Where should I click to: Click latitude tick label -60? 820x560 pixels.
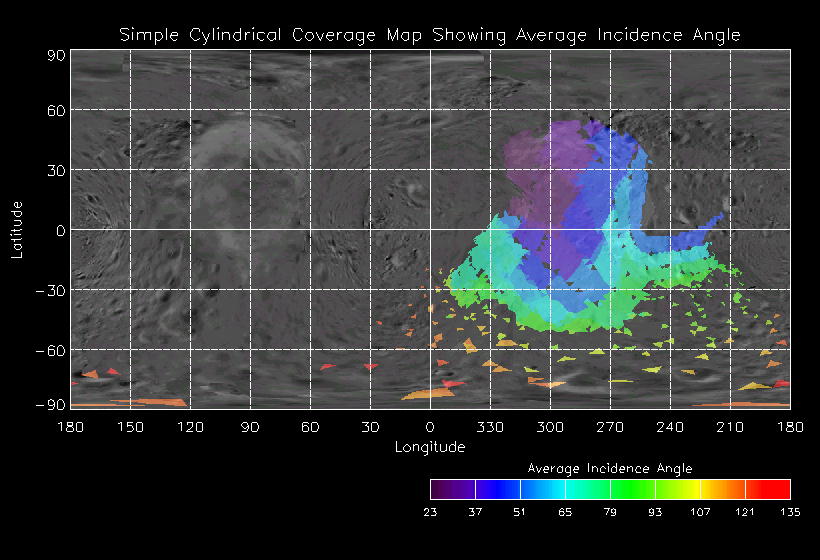click(51, 350)
